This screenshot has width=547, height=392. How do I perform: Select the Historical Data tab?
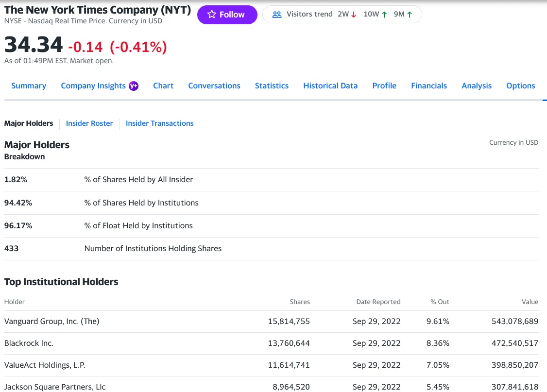tap(330, 86)
